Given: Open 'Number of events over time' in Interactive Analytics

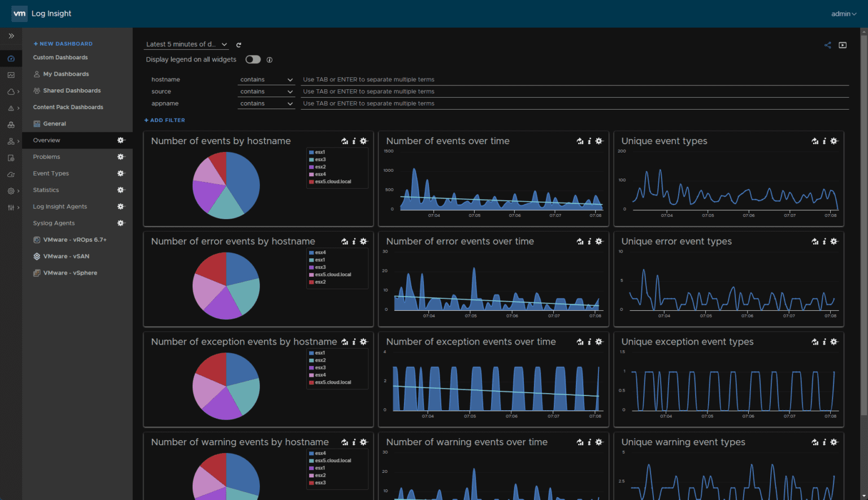Looking at the screenshot, I should [580, 141].
